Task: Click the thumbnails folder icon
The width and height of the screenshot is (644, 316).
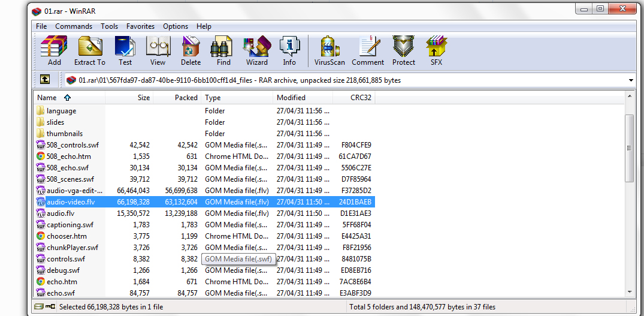Action: (40, 134)
